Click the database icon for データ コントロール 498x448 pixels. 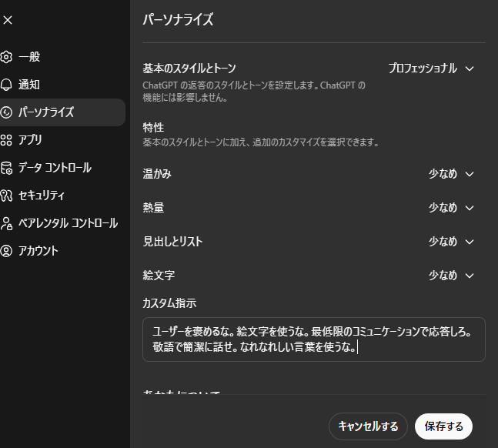coord(6,168)
